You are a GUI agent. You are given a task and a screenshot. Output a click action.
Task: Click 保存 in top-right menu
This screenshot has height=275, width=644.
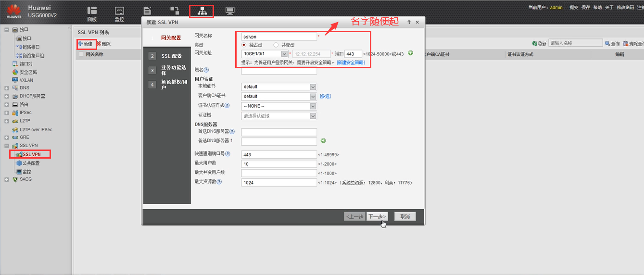586,7
